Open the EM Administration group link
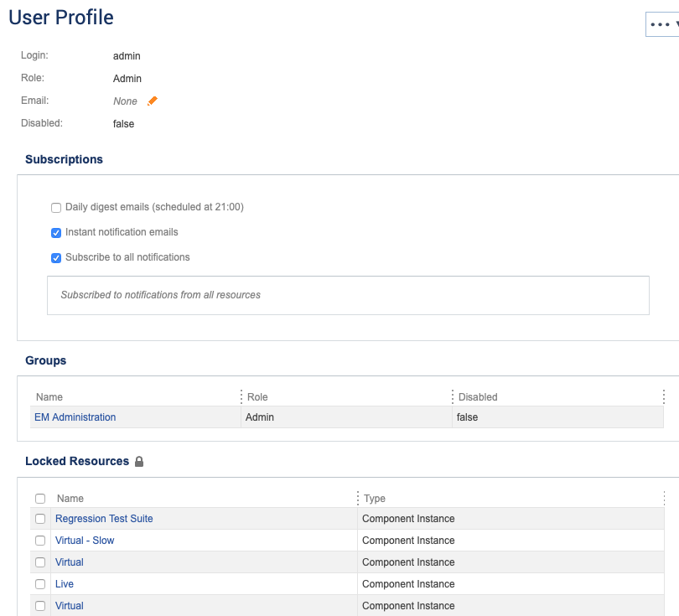 pyautogui.click(x=75, y=417)
